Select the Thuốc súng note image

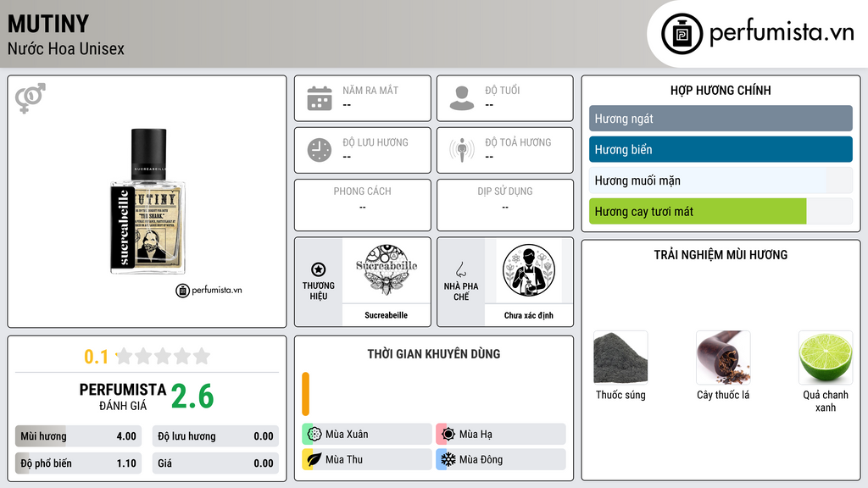620,358
